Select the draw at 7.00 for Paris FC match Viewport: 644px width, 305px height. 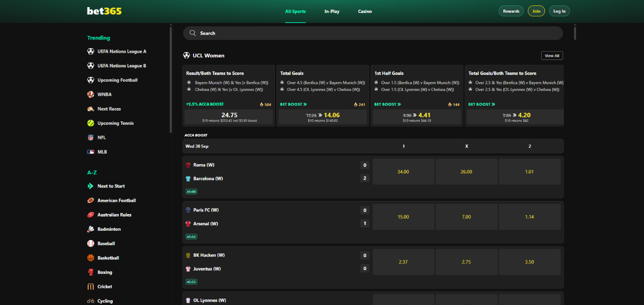click(467, 217)
